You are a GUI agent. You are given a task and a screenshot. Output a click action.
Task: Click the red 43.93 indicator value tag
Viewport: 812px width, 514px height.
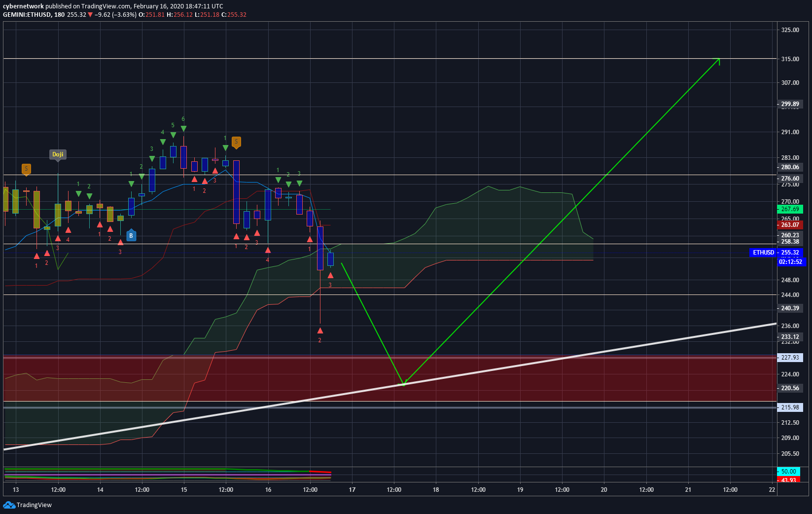pos(788,480)
